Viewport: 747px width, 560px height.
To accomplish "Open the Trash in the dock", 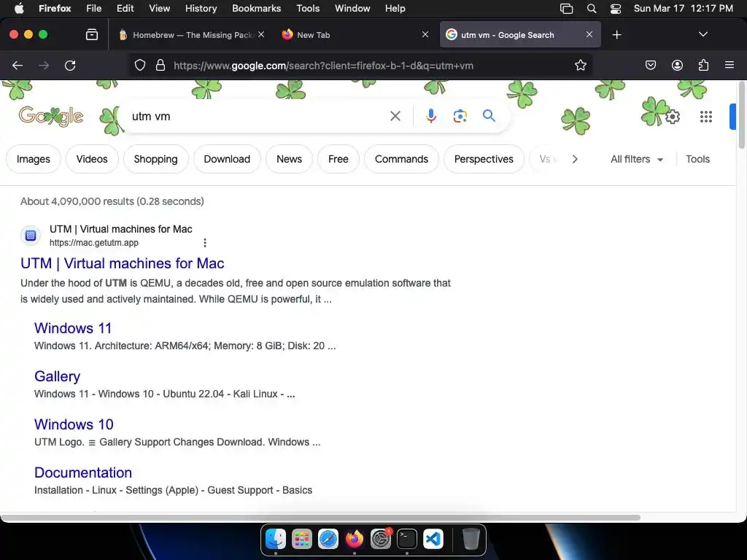I will coord(471,539).
